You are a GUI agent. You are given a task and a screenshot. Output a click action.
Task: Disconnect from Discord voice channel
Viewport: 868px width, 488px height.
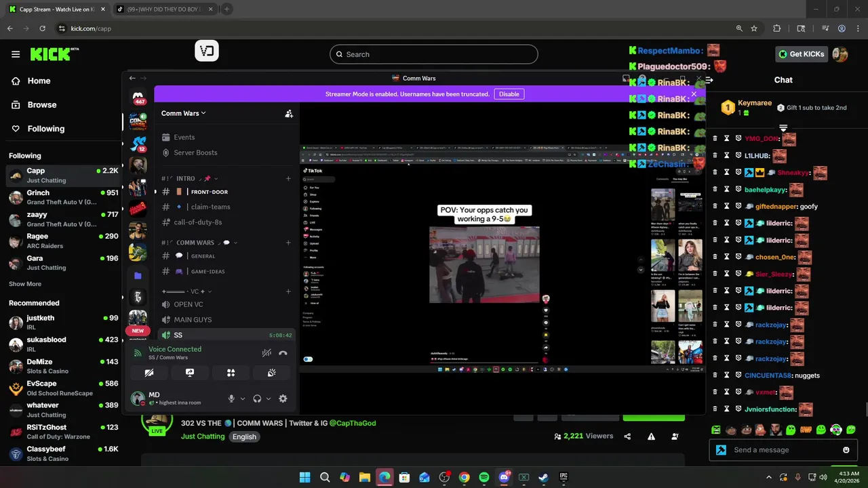click(x=283, y=353)
